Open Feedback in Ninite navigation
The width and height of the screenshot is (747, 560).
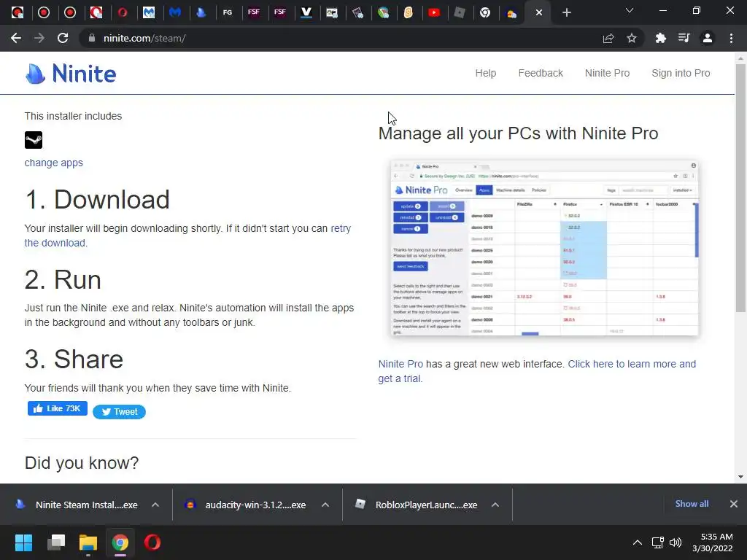(x=541, y=74)
